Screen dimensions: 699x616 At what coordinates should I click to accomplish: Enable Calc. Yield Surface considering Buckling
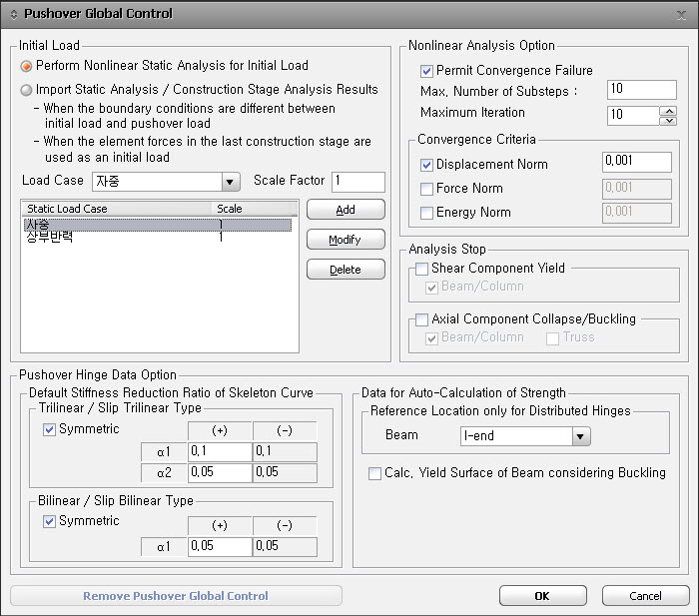click(x=374, y=473)
